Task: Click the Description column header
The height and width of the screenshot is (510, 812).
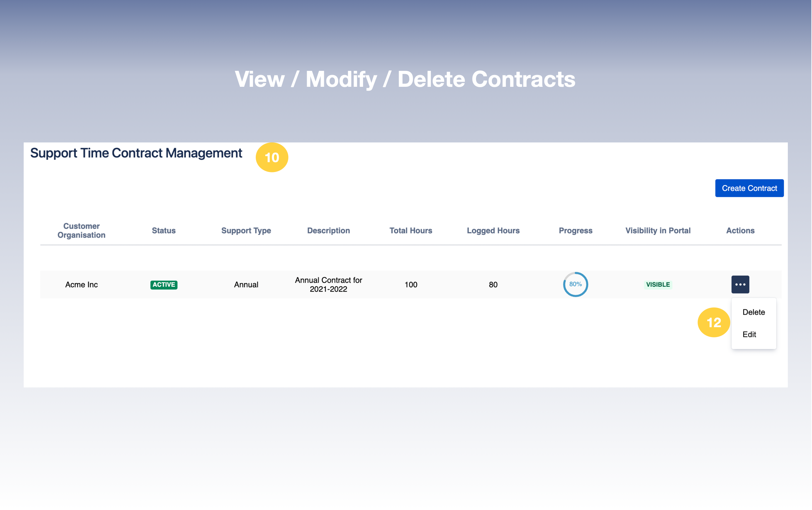Action: coord(328,231)
